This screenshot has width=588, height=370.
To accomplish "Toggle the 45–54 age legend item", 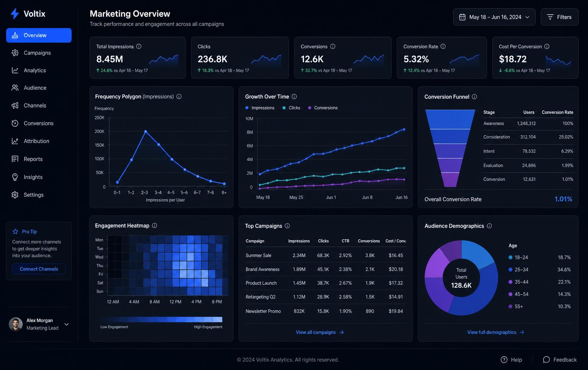I will 518,294.
